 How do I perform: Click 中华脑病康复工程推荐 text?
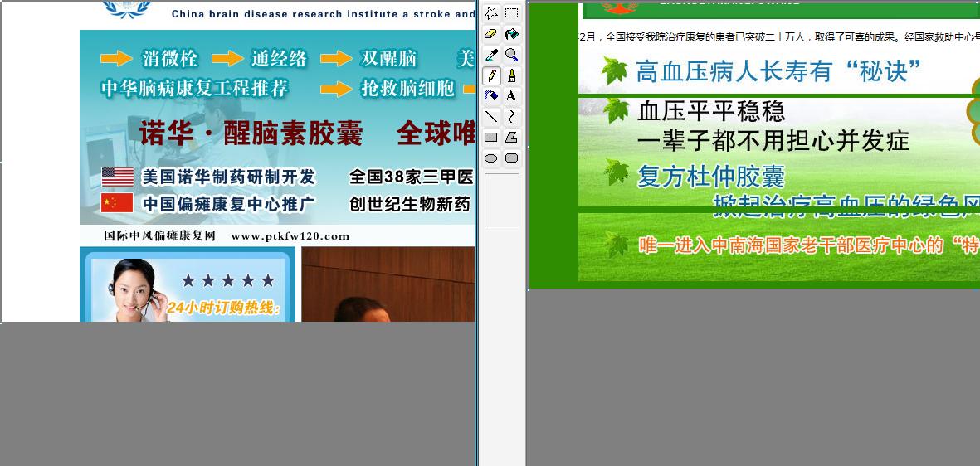click(x=194, y=89)
